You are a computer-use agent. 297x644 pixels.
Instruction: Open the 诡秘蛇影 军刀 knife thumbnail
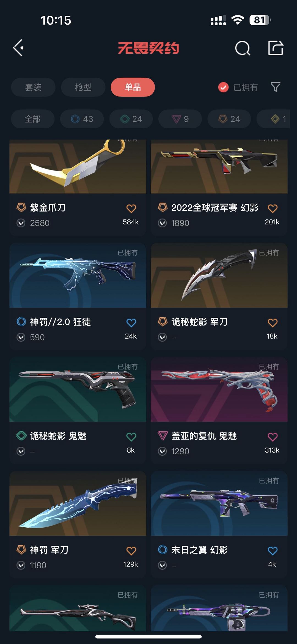219,275
